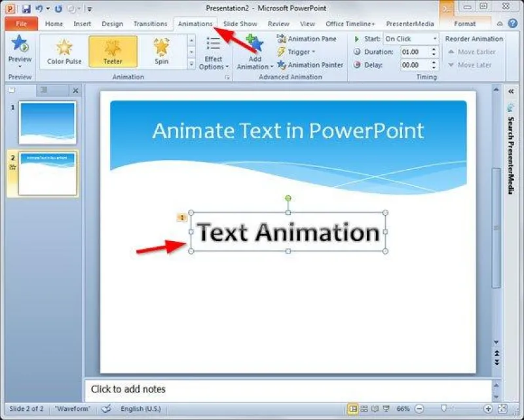
Task: Open the Trigger dropdown
Action: (x=296, y=52)
